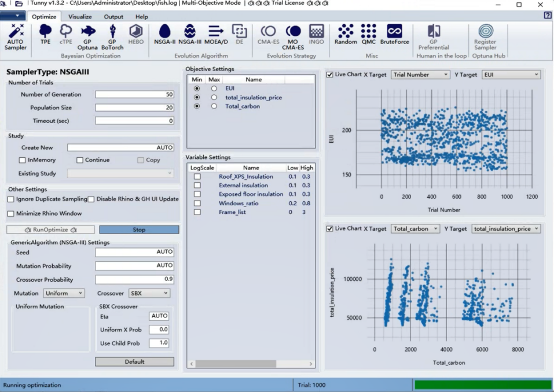554x392 pixels.
Task: Switch to the Optimize tab
Action: (x=44, y=17)
